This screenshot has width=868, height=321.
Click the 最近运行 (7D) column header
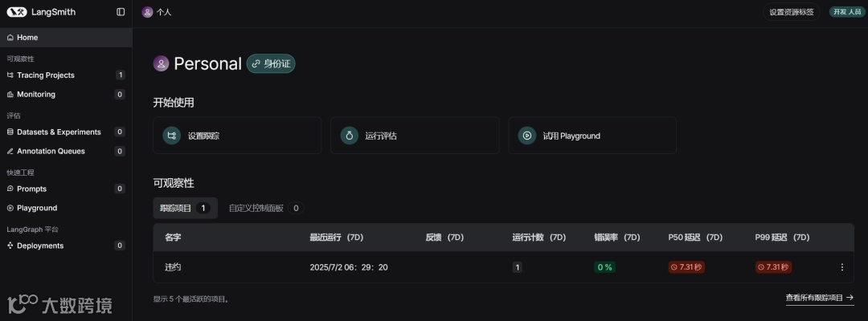pos(336,238)
